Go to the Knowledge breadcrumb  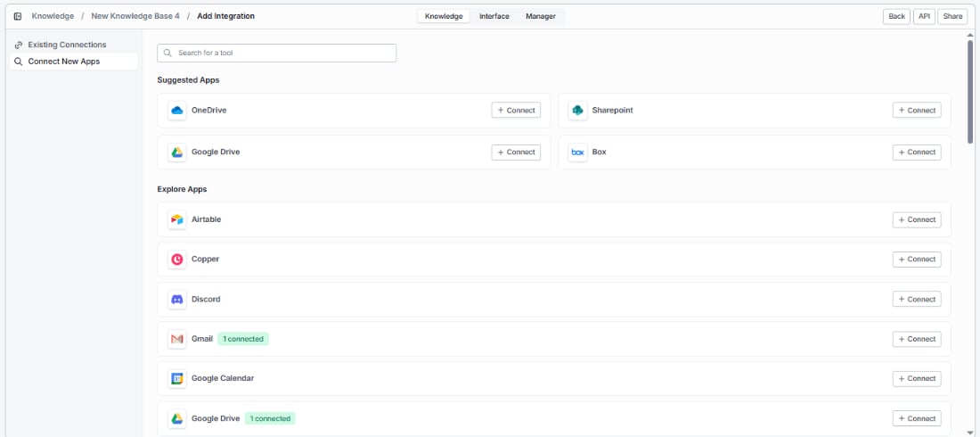click(x=53, y=16)
